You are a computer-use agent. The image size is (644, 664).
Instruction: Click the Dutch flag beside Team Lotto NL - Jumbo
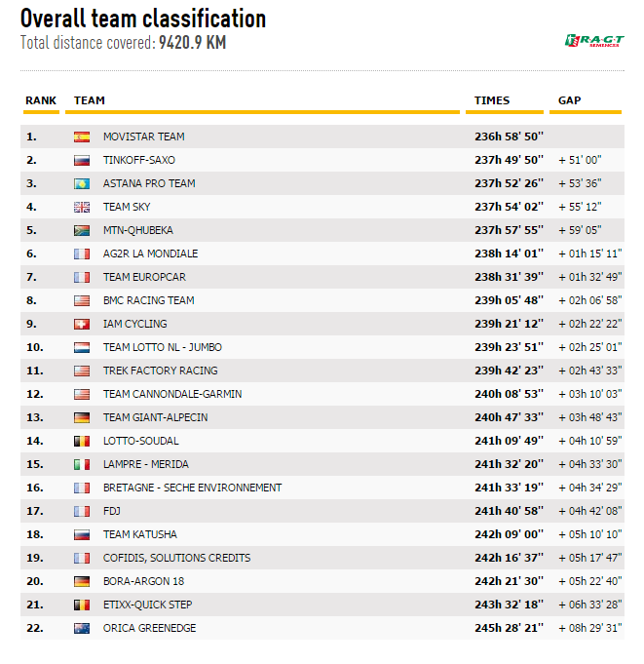(82, 348)
